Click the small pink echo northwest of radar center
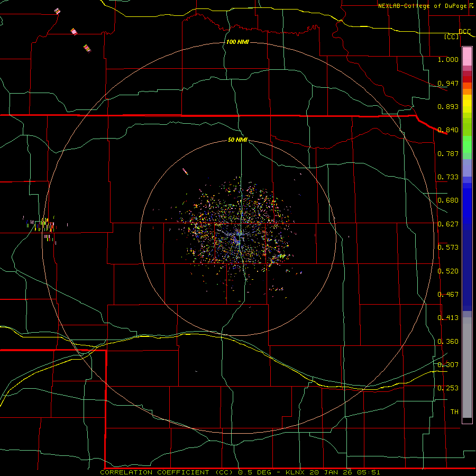476x476 pixels. point(185,171)
